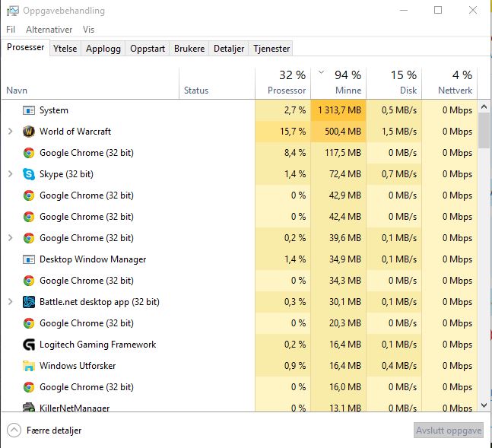The image size is (492, 448).
Task: Click the Chrome icon in the 117,5 MB row
Action: pos(29,153)
